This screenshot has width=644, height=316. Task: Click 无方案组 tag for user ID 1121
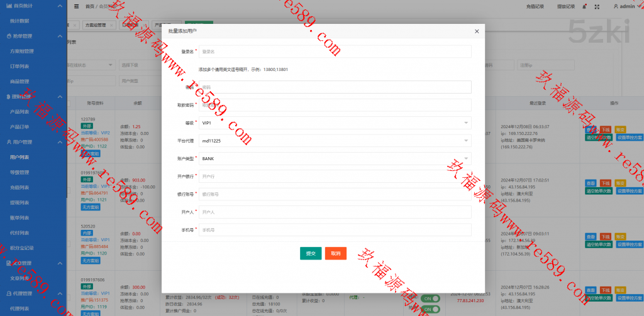[x=90, y=207]
